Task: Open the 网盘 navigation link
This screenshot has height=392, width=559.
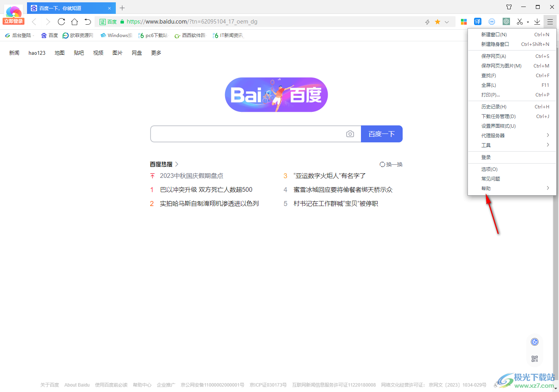Action: pos(137,53)
